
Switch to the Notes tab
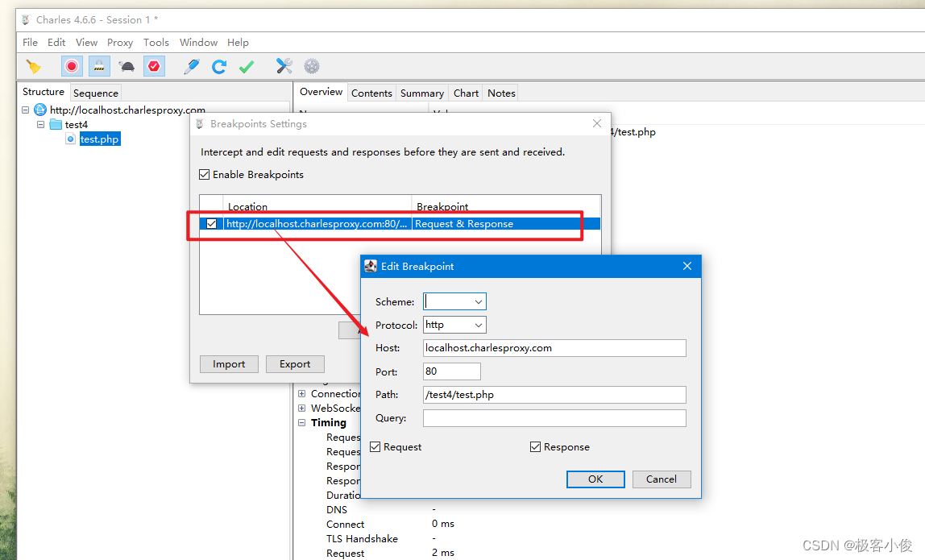click(501, 93)
